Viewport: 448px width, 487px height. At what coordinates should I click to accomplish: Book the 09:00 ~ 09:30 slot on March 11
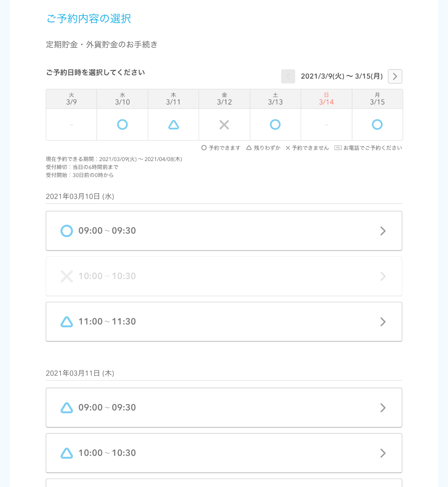pos(224,408)
